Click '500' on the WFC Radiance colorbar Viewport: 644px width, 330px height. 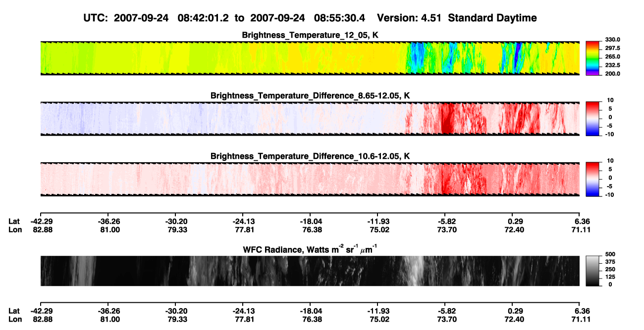point(610,254)
